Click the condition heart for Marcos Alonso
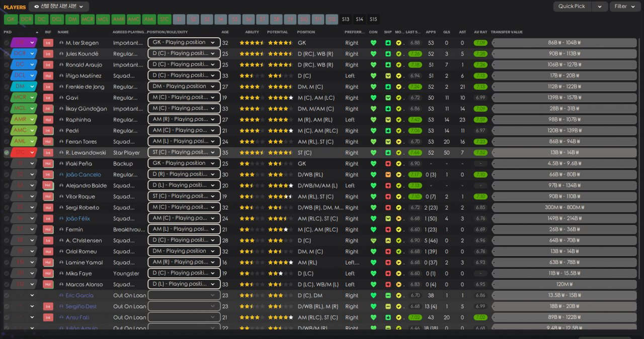The width and height of the screenshot is (644, 339). coord(373,284)
